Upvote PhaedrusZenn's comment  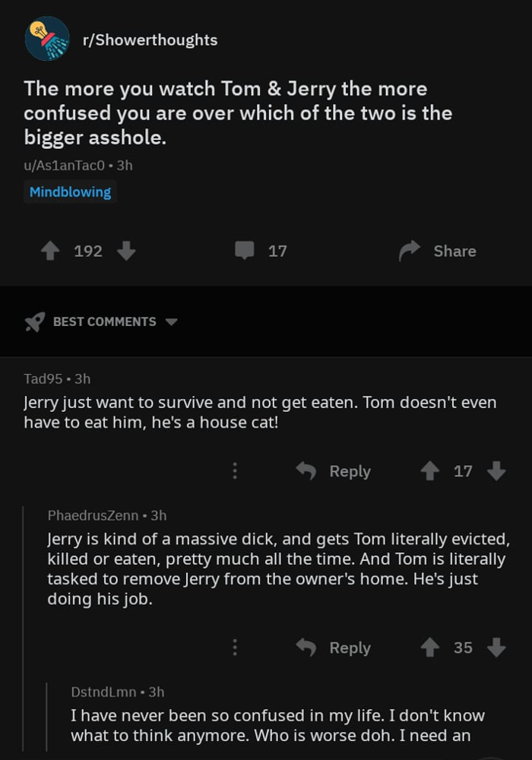tap(429, 647)
